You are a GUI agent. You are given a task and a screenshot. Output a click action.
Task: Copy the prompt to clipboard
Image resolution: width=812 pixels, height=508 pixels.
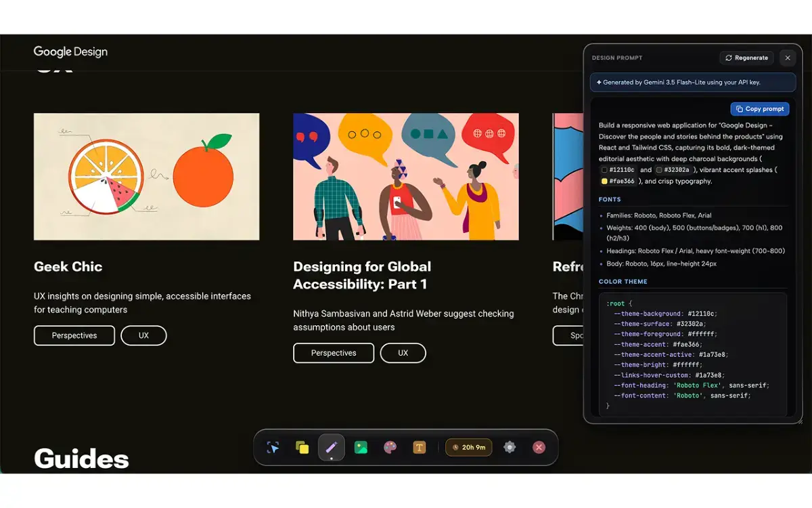760,109
